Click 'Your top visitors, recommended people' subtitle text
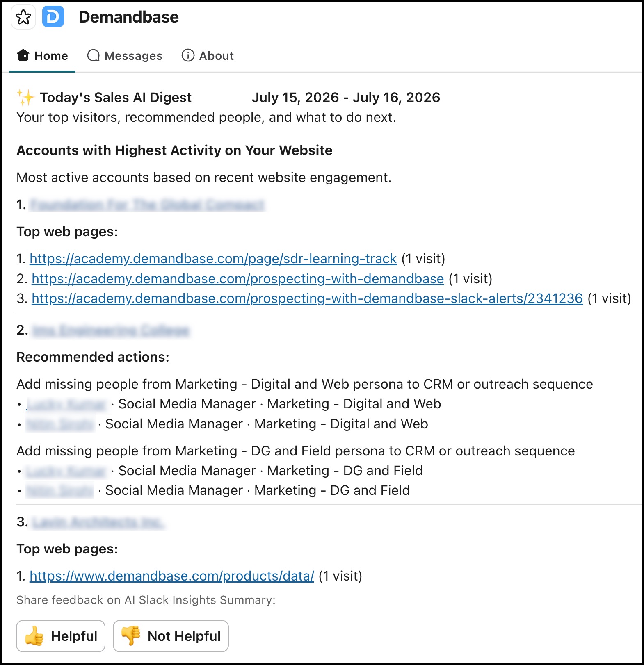Screen dimensions: 644x665 pyautogui.click(x=206, y=118)
